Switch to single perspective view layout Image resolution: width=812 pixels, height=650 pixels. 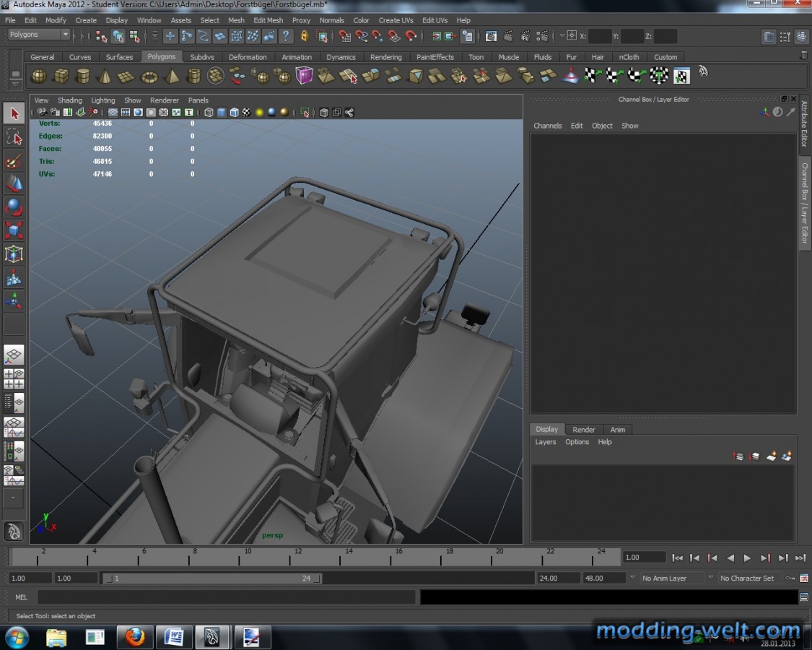tap(14, 355)
